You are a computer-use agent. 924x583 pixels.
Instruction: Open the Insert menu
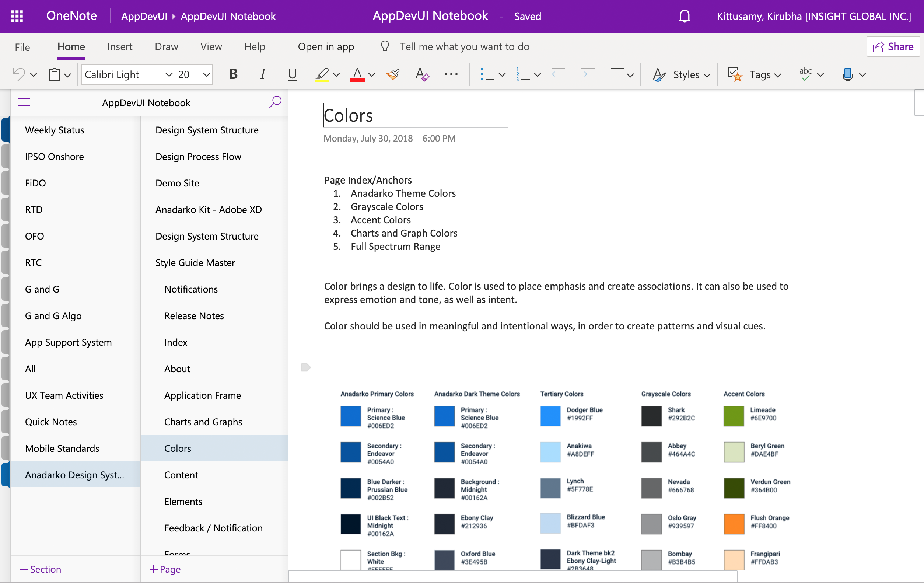coord(120,46)
